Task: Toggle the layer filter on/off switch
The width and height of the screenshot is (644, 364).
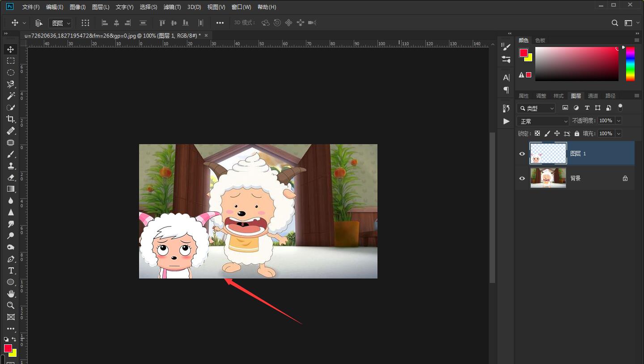Action: [620, 107]
